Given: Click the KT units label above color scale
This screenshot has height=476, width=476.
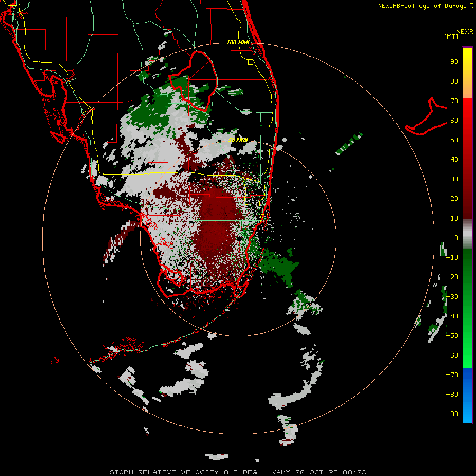Looking at the screenshot, I should [x=452, y=36].
